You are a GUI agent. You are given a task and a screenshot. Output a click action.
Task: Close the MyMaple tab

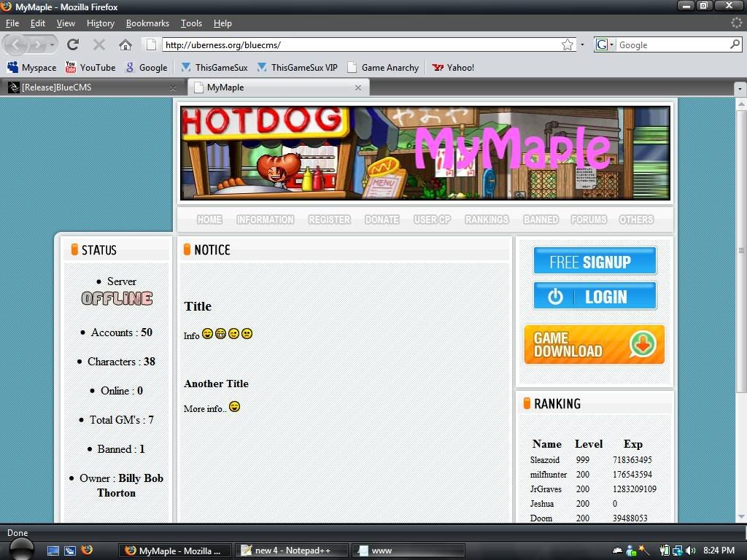click(358, 87)
